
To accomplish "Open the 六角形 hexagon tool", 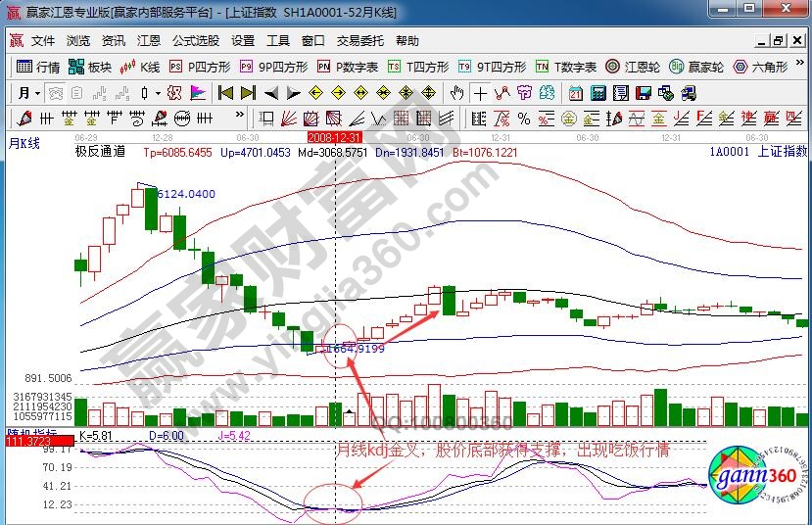I will 760,68.
